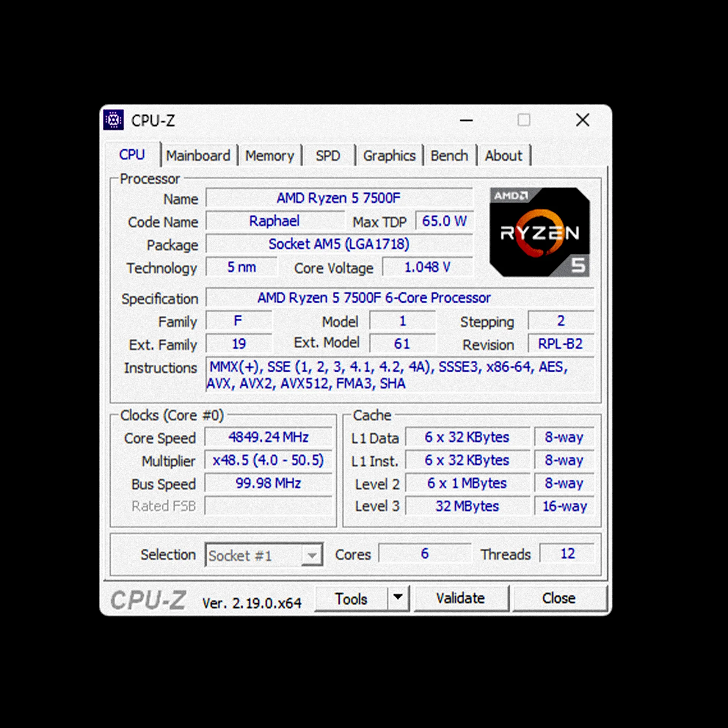Select the CPU tab
This screenshot has width=728, height=728.
132,155
